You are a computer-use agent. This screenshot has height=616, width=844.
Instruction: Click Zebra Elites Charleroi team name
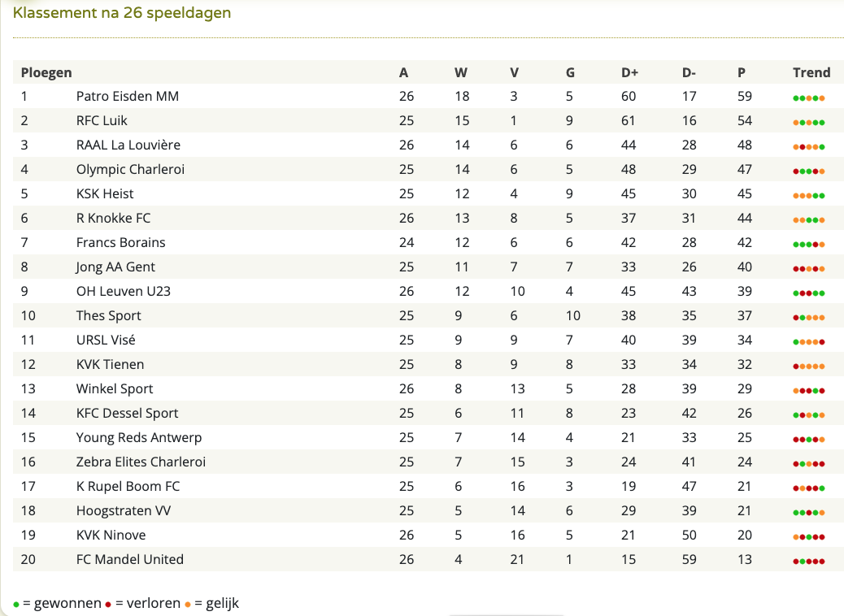click(x=141, y=462)
